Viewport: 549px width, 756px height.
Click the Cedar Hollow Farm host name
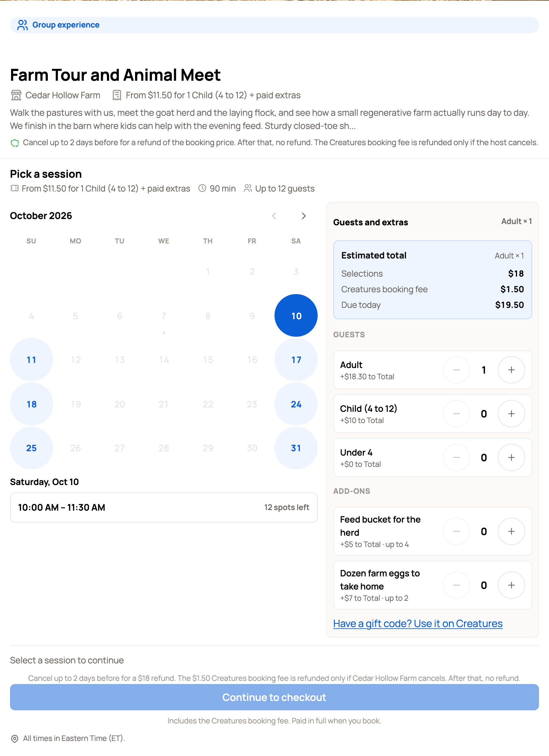[x=63, y=95]
